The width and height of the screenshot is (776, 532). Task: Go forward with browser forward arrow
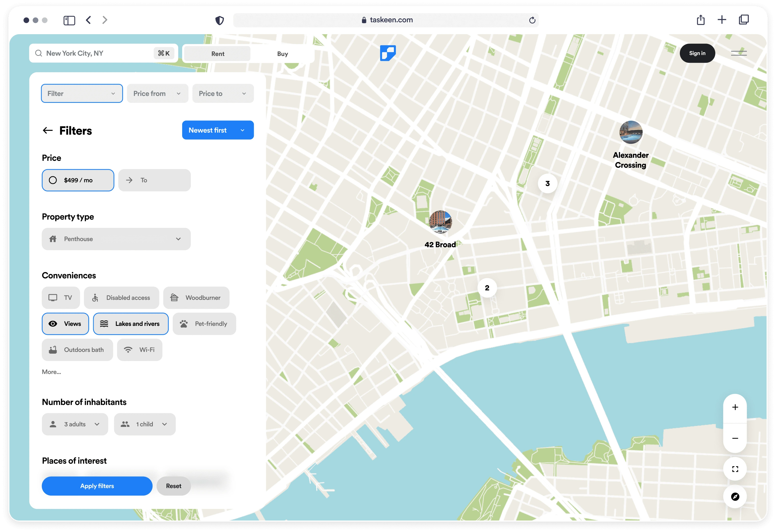(x=105, y=20)
